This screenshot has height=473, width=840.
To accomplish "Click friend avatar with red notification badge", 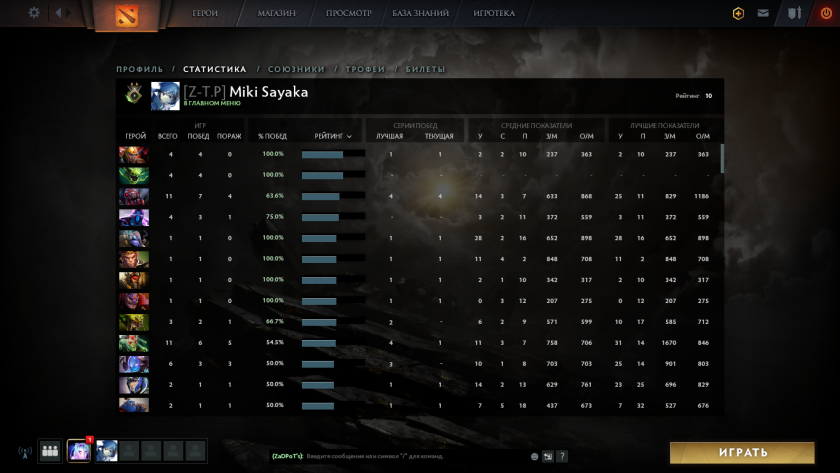I will coord(78,451).
